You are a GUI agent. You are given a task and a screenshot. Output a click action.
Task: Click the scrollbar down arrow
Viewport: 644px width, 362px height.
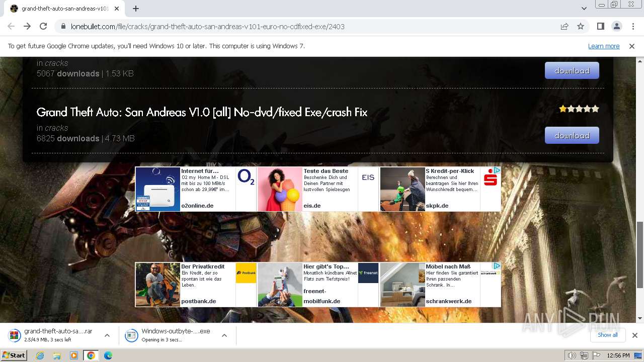point(640,318)
